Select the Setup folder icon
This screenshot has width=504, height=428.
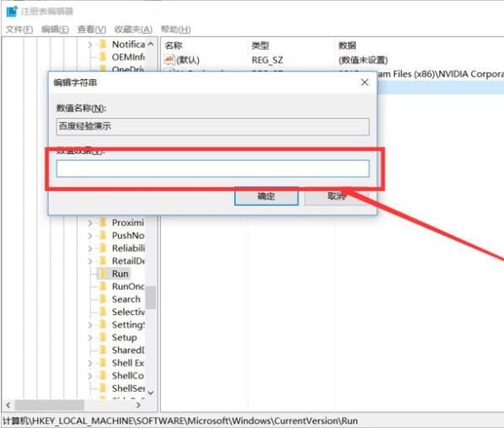pos(103,337)
